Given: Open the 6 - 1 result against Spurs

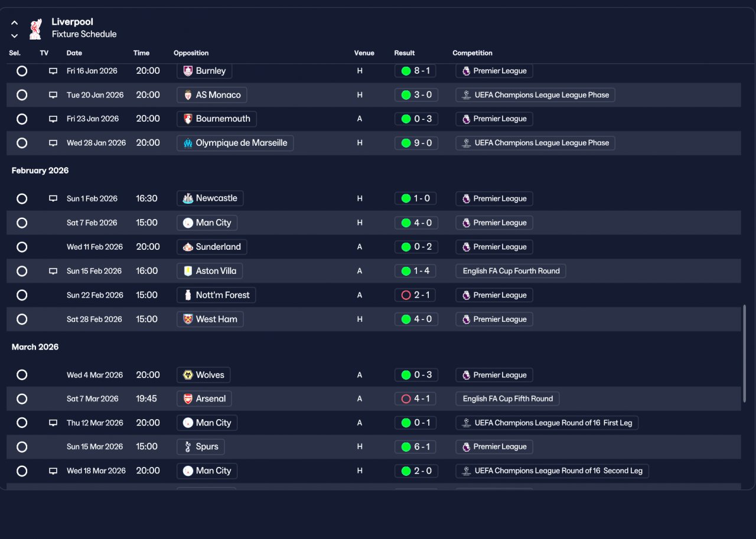Looking at the screenshot, I should coord(416,447).
